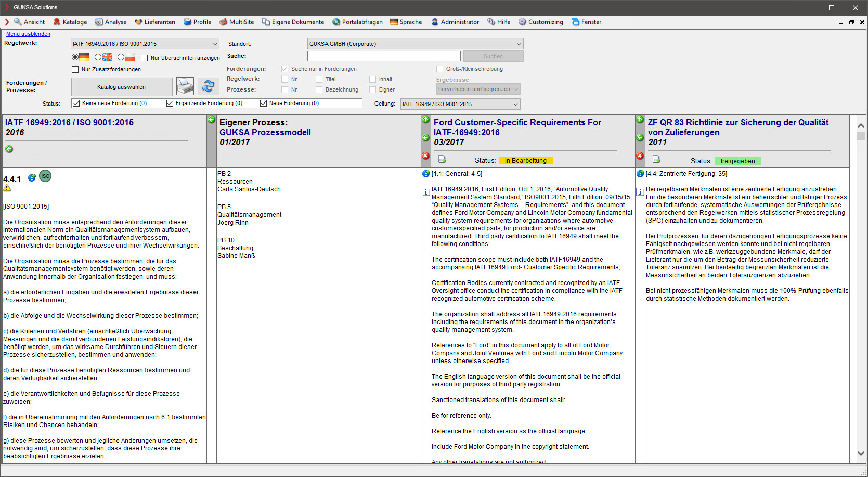Click scrollbar up arrow at the right
Image resolution: width=868 pixels, height=477 pixels.
tap(861, 125)
